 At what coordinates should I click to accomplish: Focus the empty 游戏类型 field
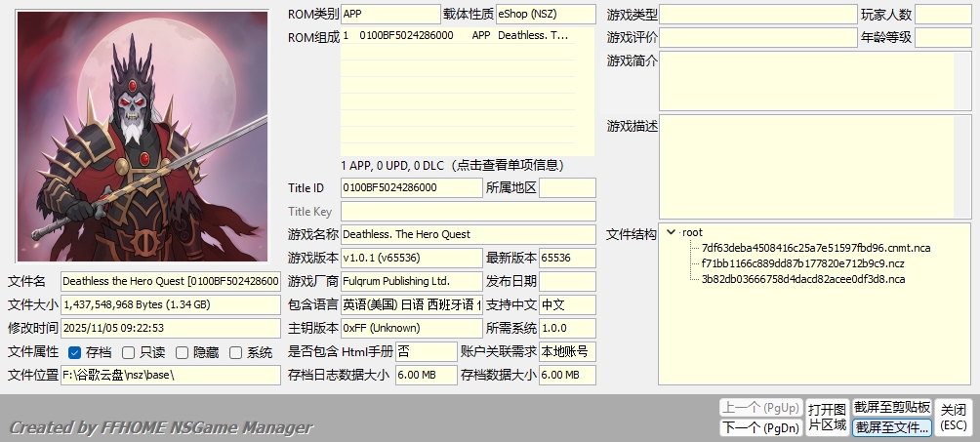758,14
